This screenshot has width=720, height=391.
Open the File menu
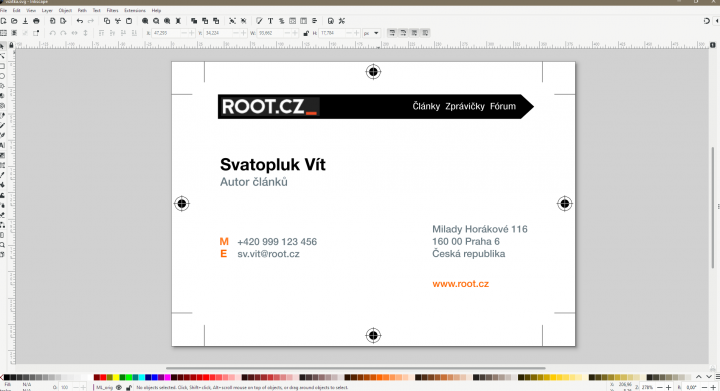coord(4,10)
